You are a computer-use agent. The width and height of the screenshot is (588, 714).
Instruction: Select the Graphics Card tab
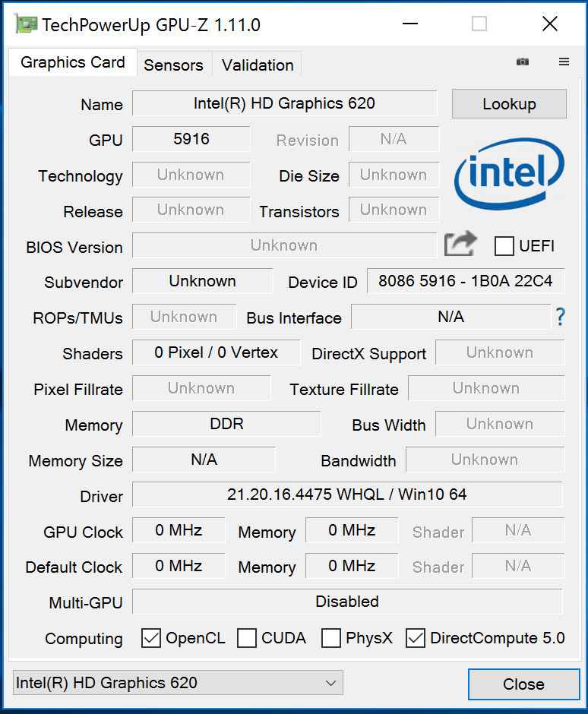[73, 62]
